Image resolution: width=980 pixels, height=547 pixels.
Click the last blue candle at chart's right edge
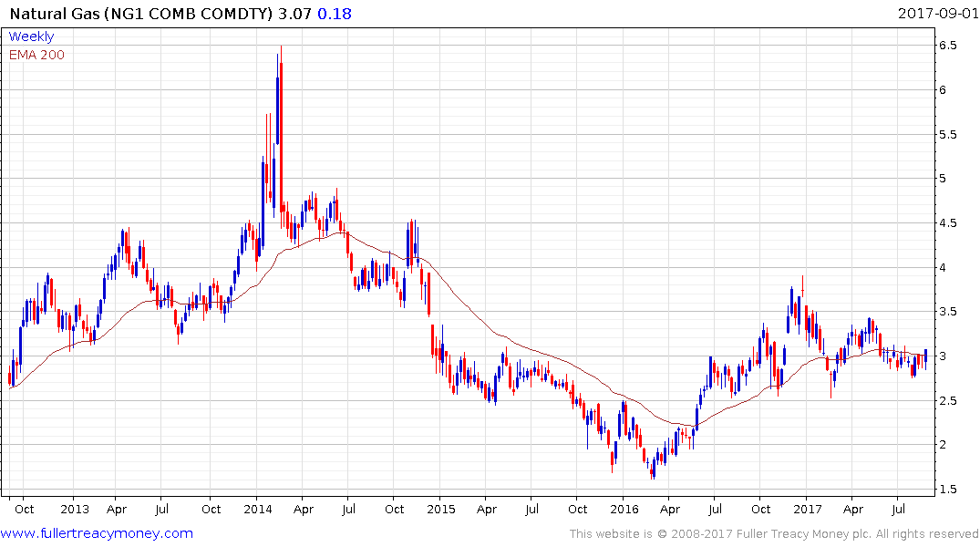(x=925, y=356)
